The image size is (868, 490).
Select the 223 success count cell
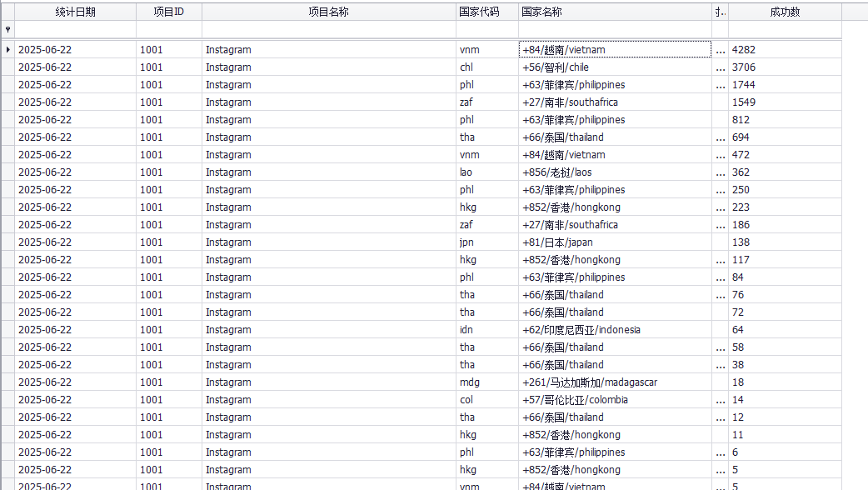tap(785, 207)
